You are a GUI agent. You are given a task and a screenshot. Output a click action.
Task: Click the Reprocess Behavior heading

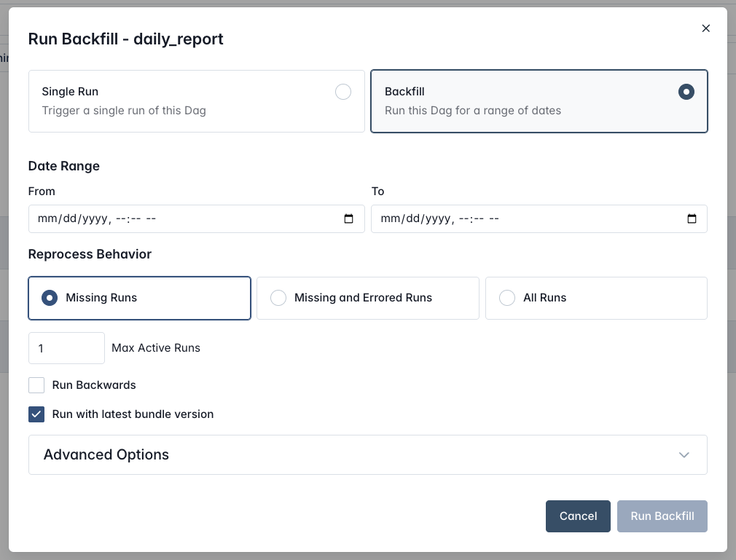[x=90, y=254]
